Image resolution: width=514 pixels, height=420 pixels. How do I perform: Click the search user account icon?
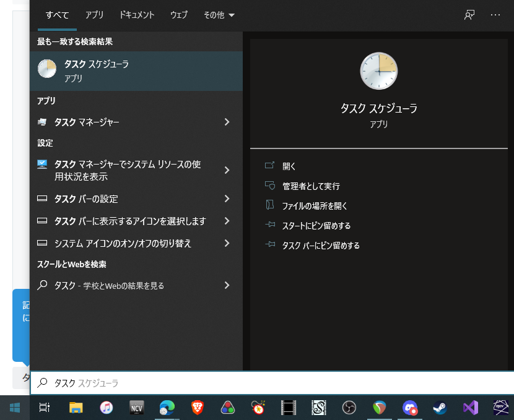[x=469, y=15]
